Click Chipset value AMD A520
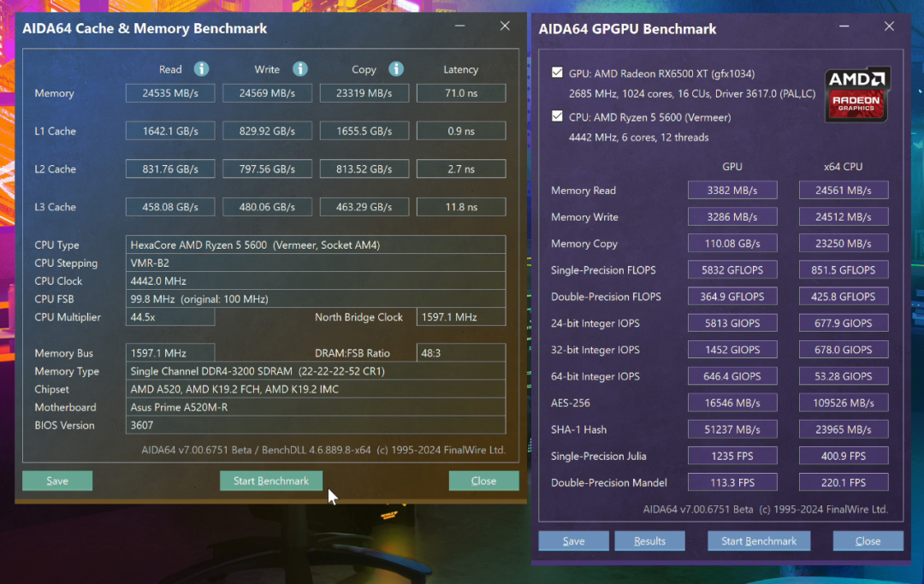The image size is (924, 584). tap(315, 389)
